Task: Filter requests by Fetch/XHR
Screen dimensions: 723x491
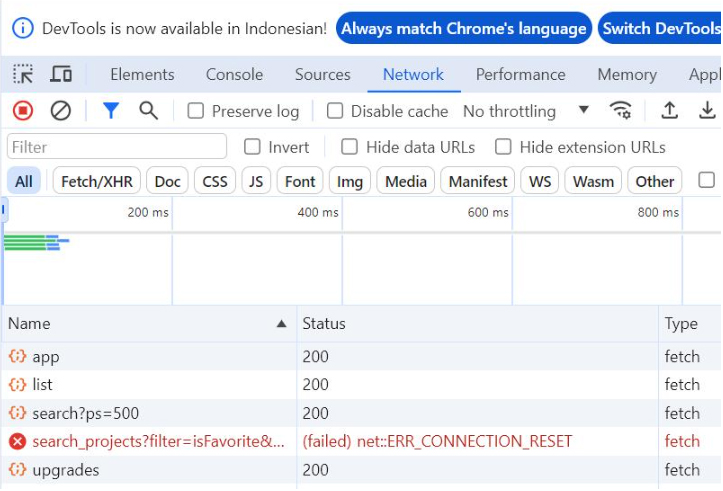Action: [x=97, y=181]
